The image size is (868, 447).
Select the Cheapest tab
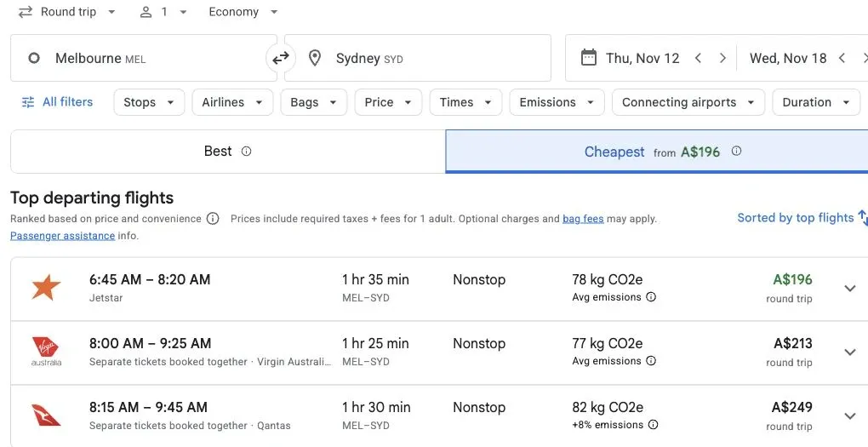click(657, 152)
